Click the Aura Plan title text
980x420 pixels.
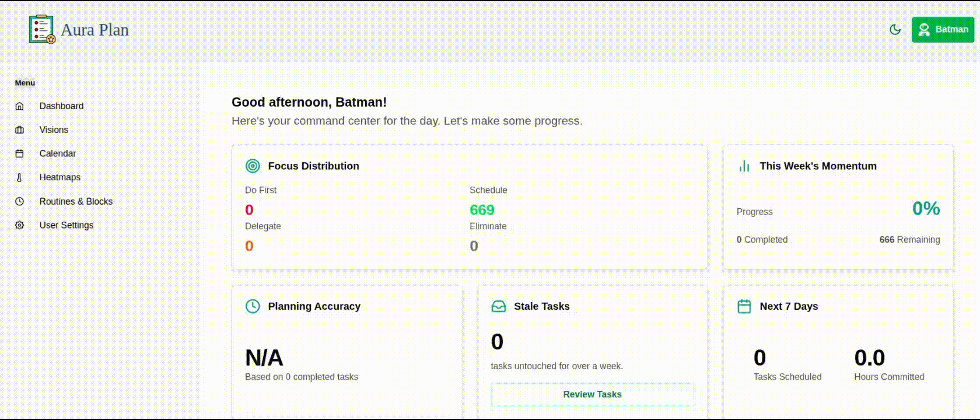(94, 30)
